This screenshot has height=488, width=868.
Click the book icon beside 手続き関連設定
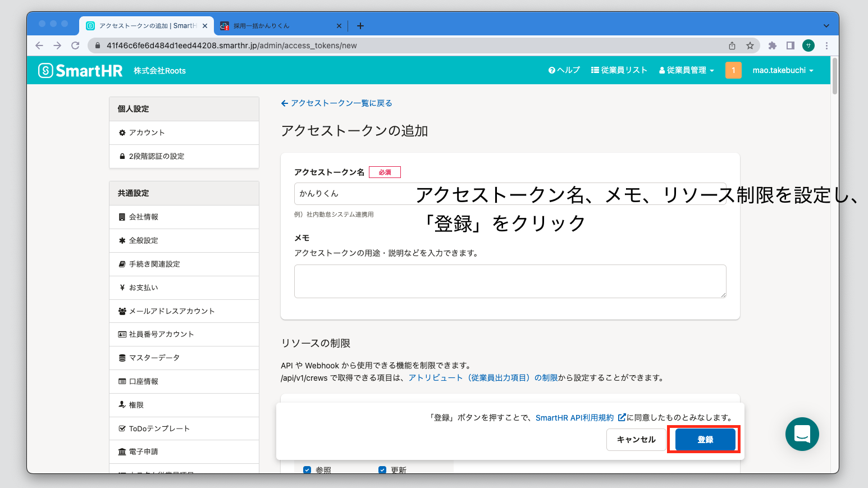pos(122,264)
